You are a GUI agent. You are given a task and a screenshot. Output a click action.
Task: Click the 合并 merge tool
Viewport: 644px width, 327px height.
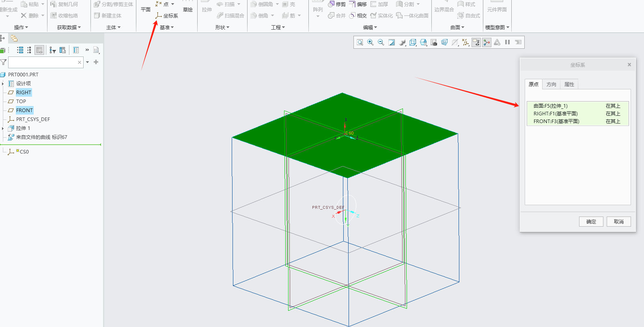pyautogui.click(x=337, y=15)
